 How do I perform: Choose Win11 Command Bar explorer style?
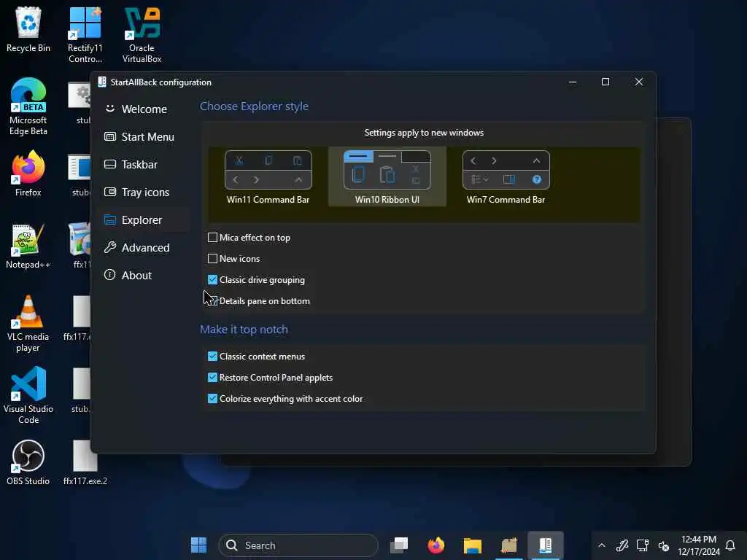[x=268, y=177]
